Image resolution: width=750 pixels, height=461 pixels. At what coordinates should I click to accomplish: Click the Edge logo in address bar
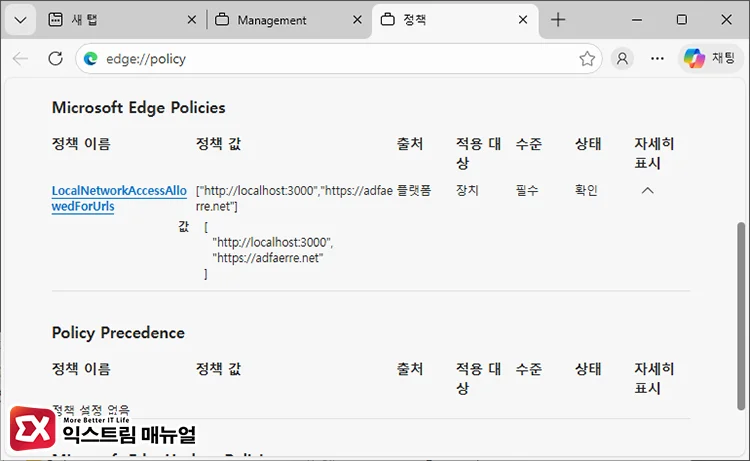90,59
